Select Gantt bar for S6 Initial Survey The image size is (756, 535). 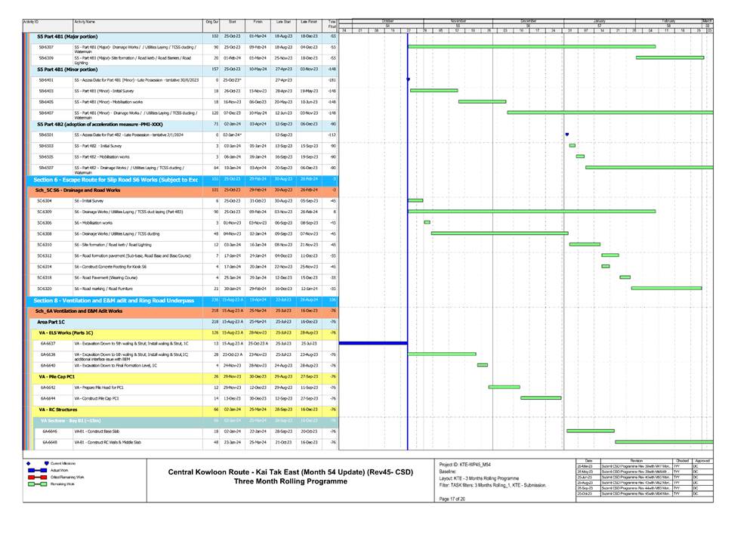[x=415, y=201]
